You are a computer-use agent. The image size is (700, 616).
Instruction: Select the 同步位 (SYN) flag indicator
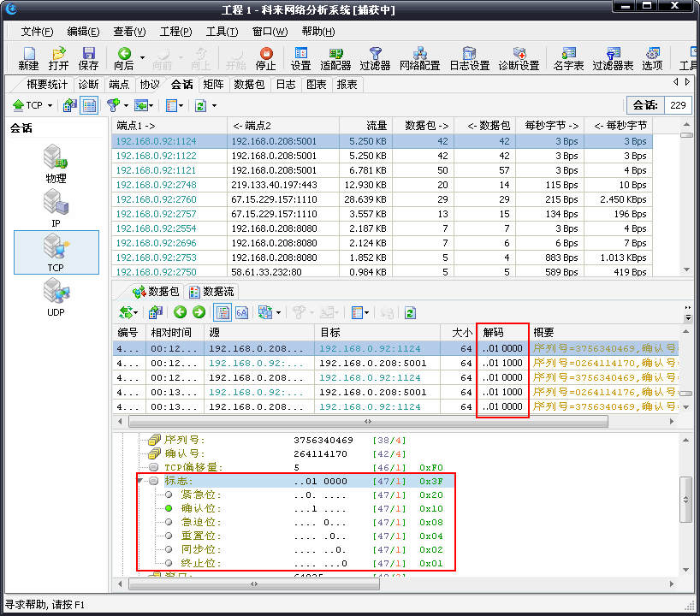(x=169, y=549)
